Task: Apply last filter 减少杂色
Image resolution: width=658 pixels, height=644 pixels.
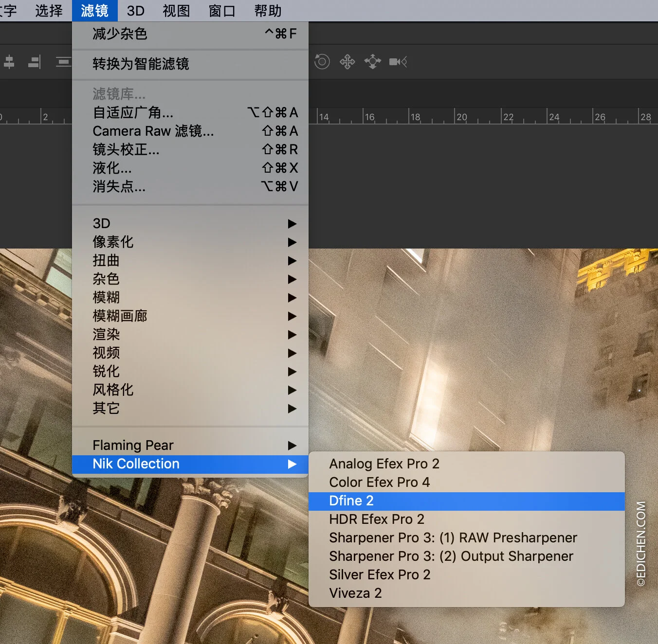Action: click(190, 34)
